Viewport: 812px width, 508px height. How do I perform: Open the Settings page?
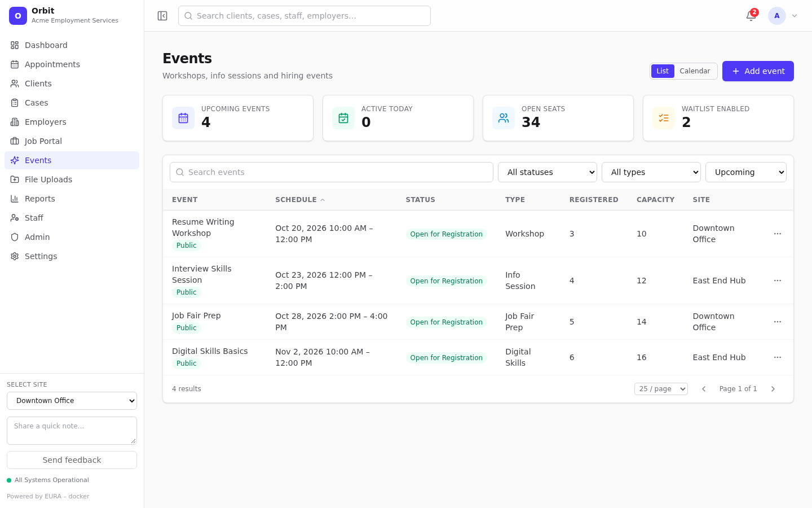[72, 256]
